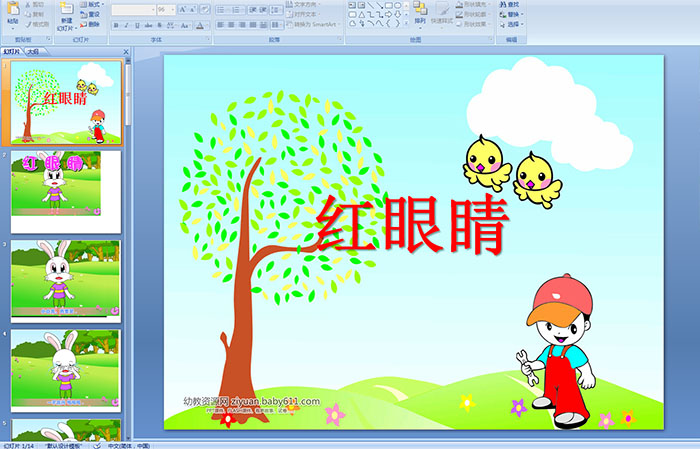Click the Paste (粘贴) button

pos(13,14)
